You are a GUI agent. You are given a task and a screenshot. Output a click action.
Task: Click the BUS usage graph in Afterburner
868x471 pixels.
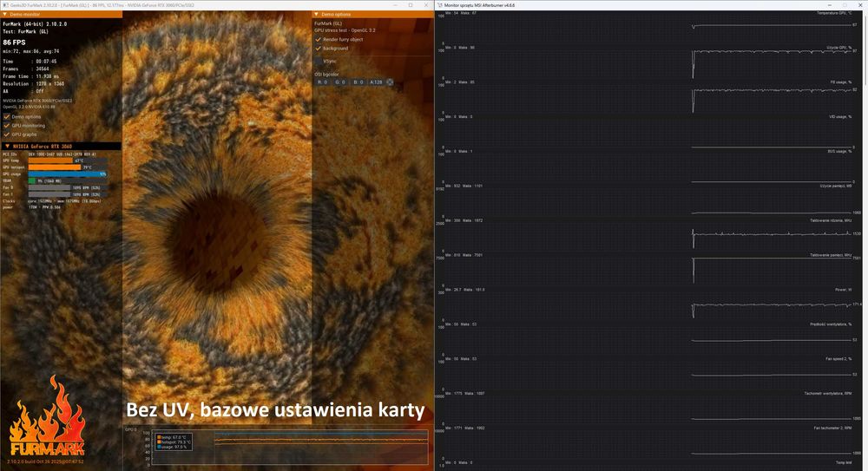pyautogui.click(x=648, y=167)
